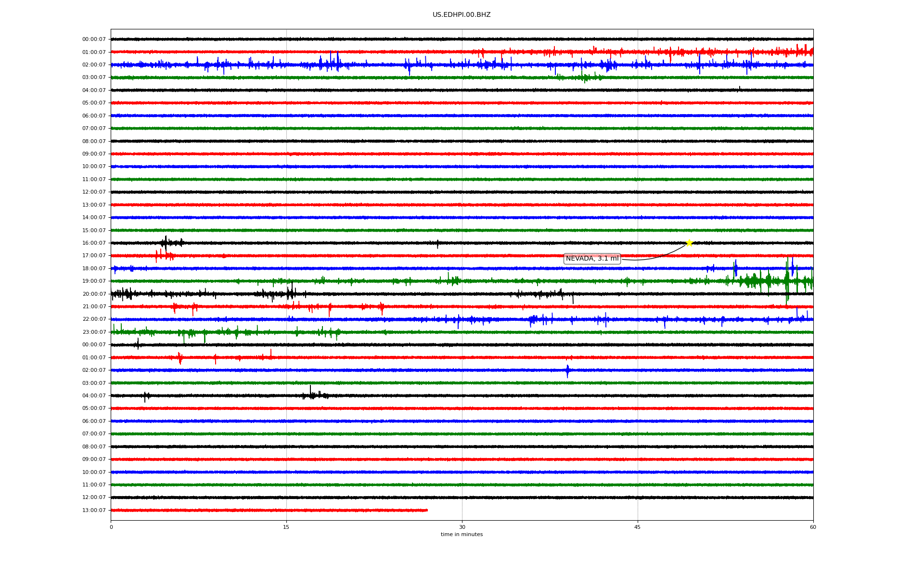Click the NEVADA, 3.1 ml annotation label
This screenshot has width=924, height=578.
pos(592,259)
